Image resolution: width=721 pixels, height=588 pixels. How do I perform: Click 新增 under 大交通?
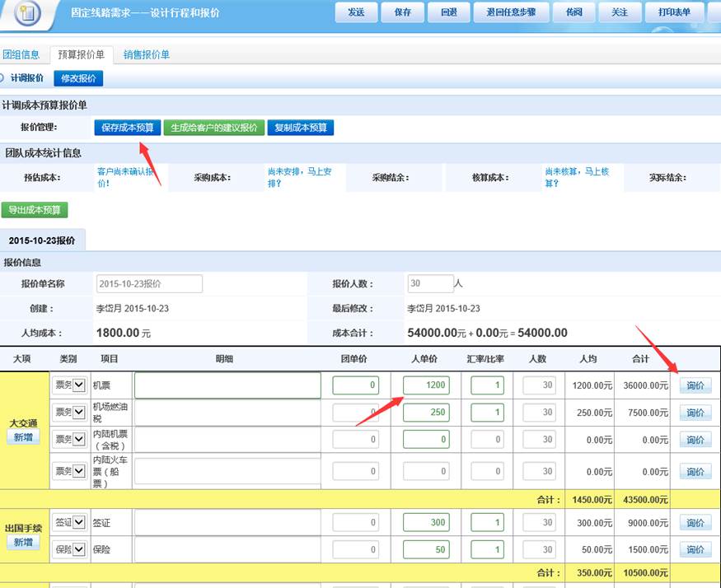tap(23, 436)
